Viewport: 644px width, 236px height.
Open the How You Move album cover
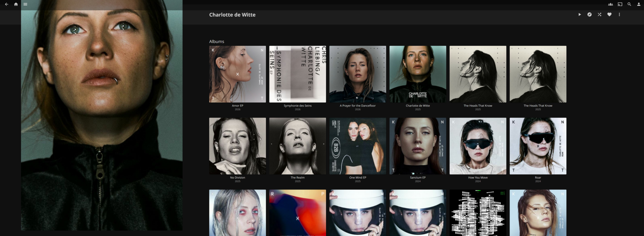(x=478, y=146)
